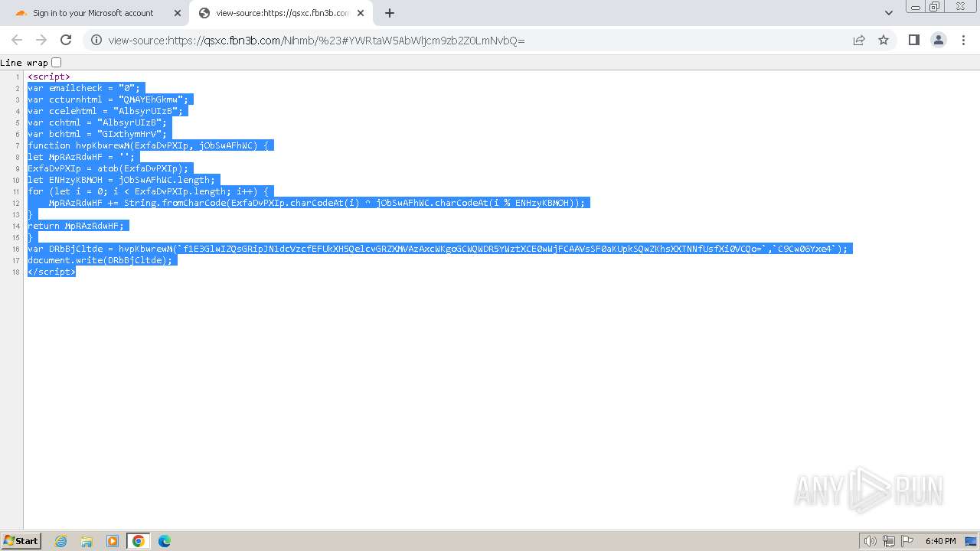This screenshot has width=980, height=551.
Task: Toggle the browser side panel
Action: (x=913, y=40)
